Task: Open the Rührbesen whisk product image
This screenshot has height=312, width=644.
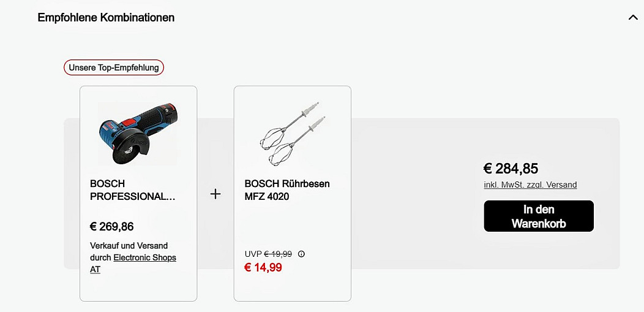Action: click(292, 134)
